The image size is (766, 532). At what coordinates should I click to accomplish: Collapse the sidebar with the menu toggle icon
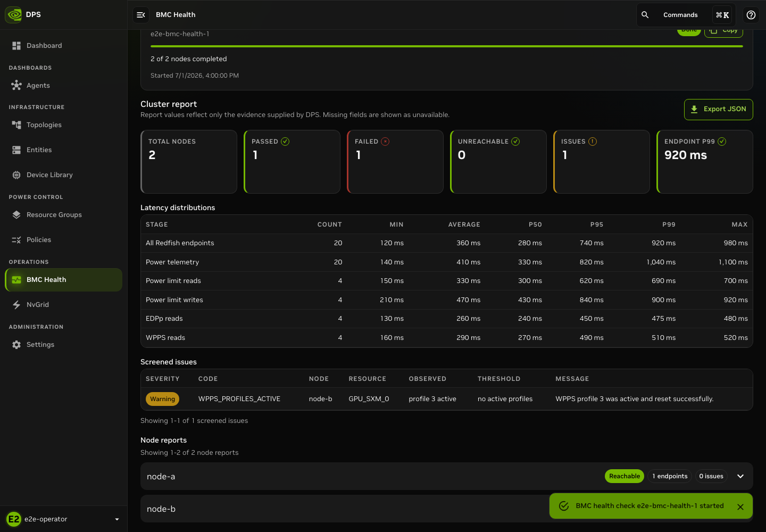(x=141, y=15)
